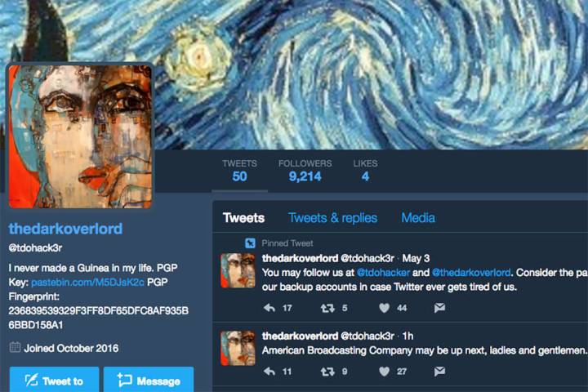This screenshot has width=588, height=392.
Task: Click the Message button
Action: (149, 380)
